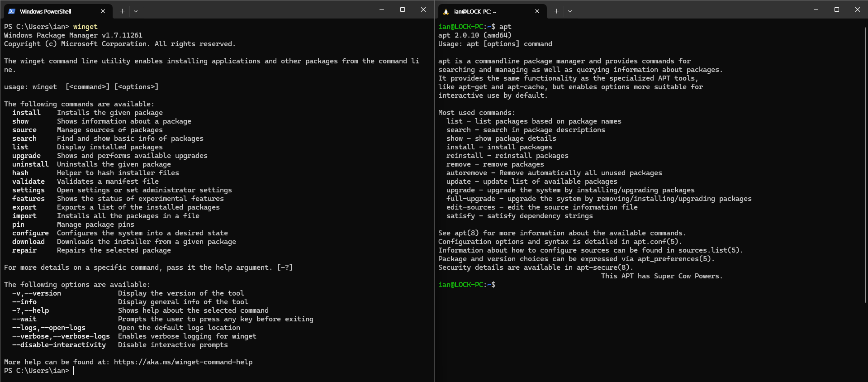Maximize the PowerShell window
The width and height of the screenshot is (868, 382).
click(x=403, y=10)
